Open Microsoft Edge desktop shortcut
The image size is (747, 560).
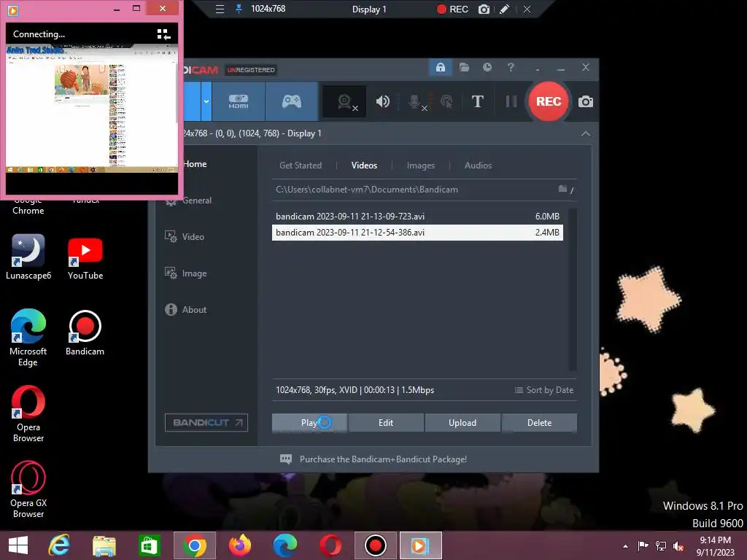pyautogui.click(x=28, y=338)
